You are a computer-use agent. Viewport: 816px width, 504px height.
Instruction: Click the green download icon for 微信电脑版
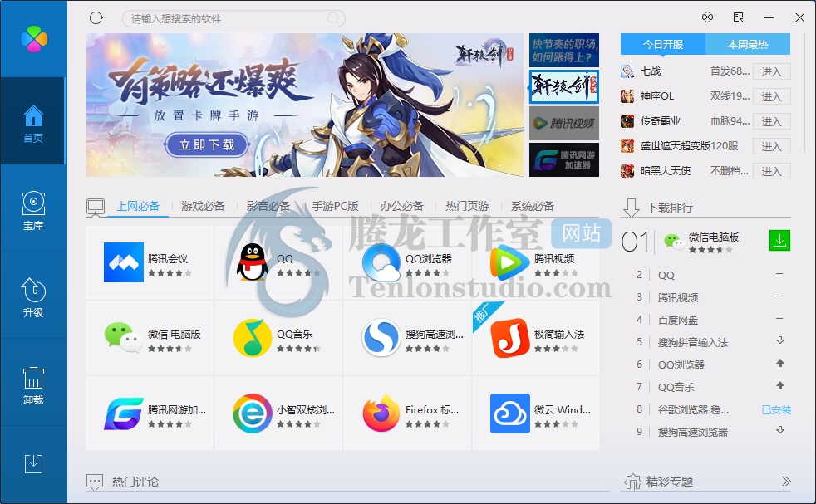tap(779, 240)
